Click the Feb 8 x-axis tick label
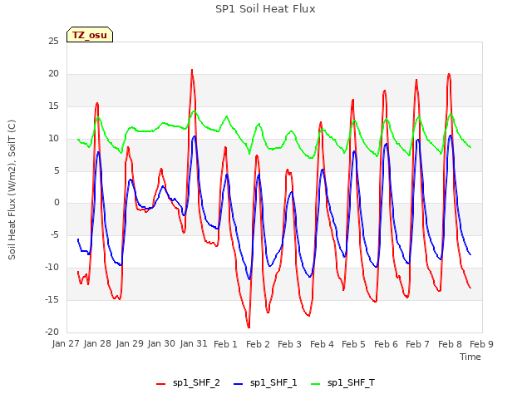This screenshot has height=399, width=532. point(450,344)
